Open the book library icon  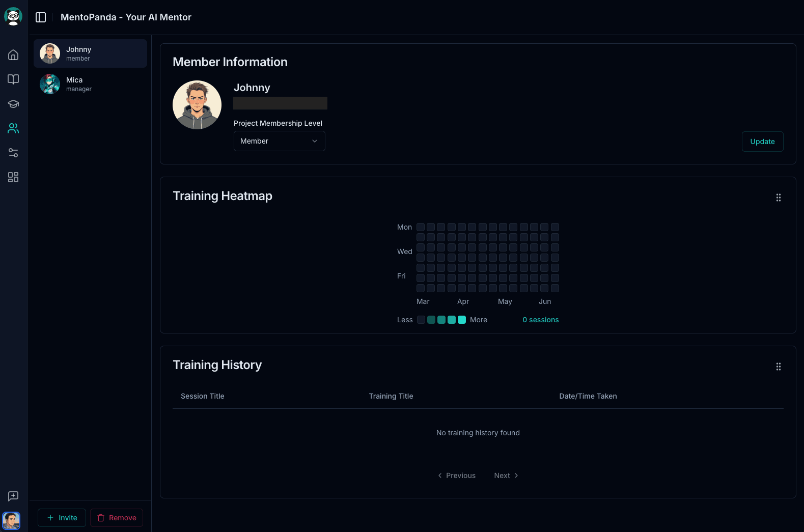pos(13,79)
